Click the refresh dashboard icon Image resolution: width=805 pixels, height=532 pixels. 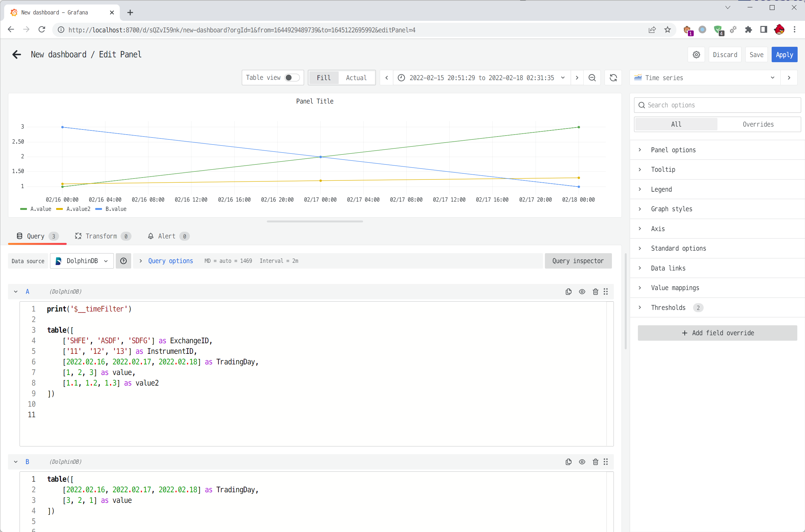pyautogui.click(x=613, y=77)
